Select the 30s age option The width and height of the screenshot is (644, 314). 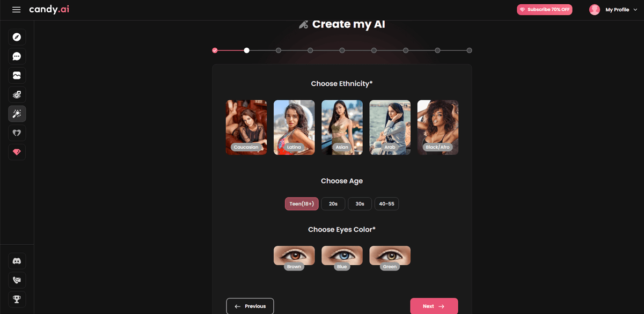pyautogui.click(x=360, y=204)
